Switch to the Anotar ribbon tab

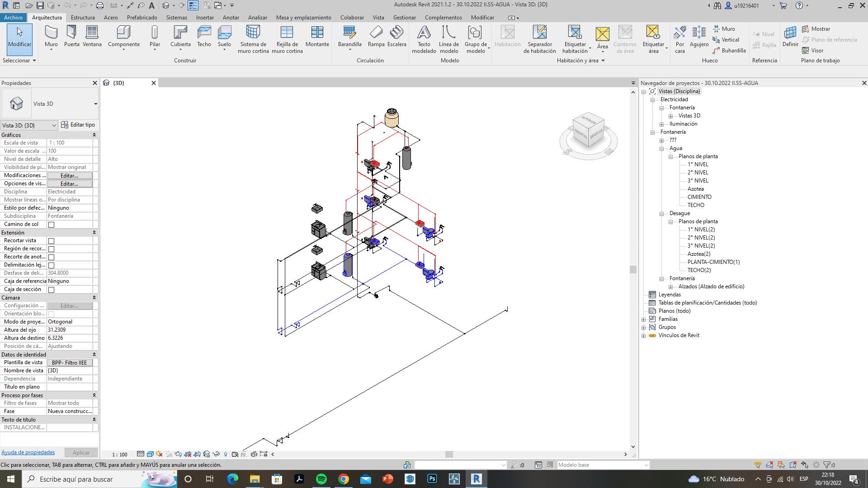click(231, 18)
